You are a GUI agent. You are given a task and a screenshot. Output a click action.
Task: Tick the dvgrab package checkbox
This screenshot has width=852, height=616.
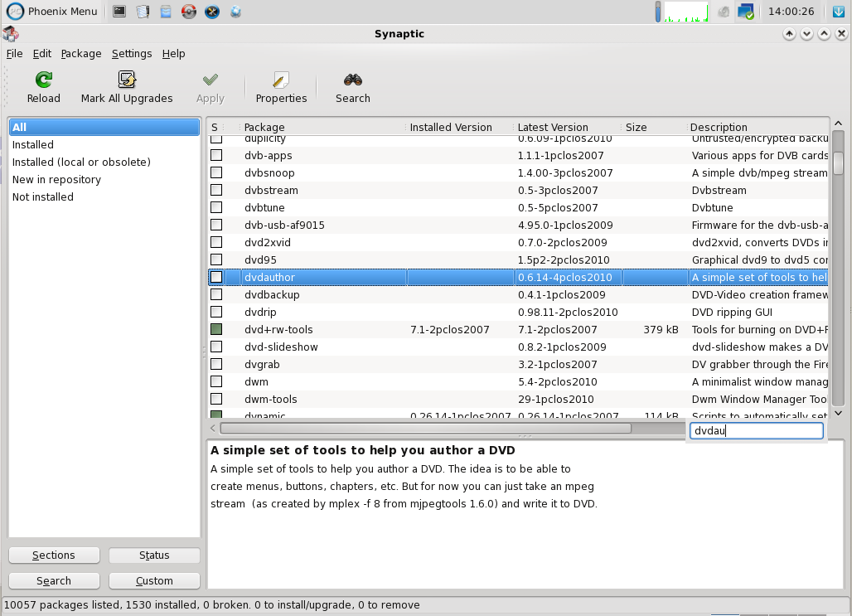(x=216, y=364)
